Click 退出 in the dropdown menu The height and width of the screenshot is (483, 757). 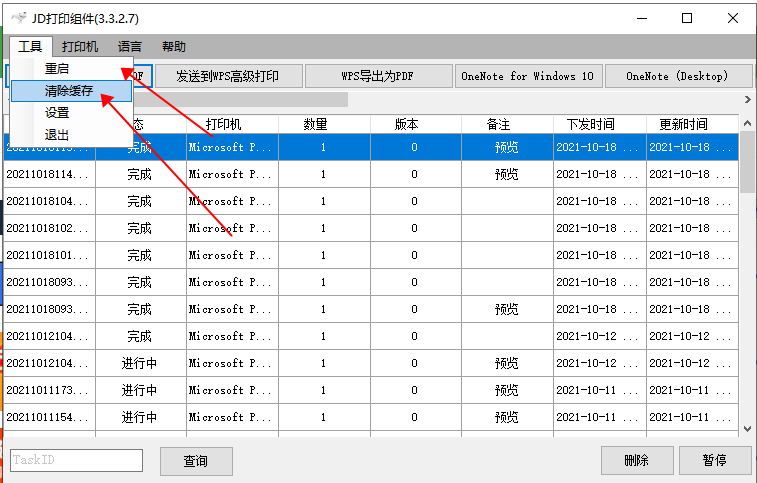[x=58, y=135]
